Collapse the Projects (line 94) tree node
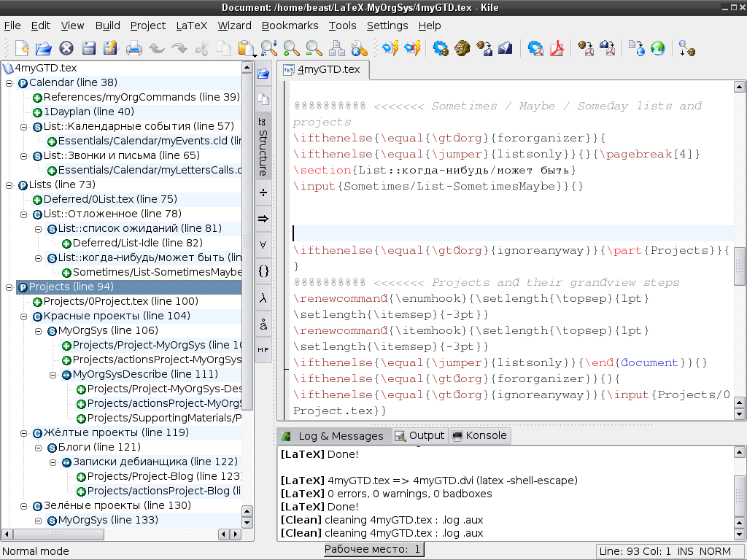The image size is (747, 560). [9, 287]
